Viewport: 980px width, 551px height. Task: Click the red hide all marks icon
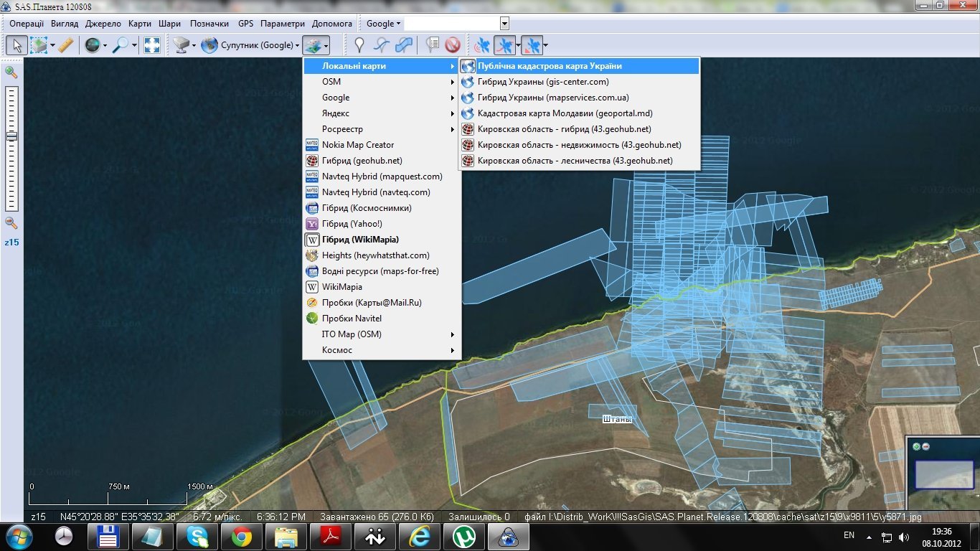coord(452,45)
